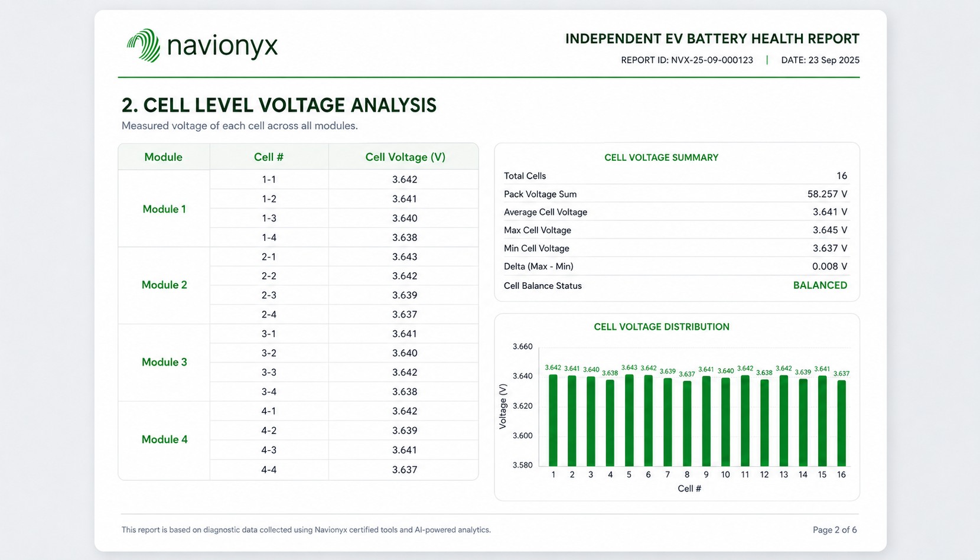The image size is (980, 560).
Task: Click cell number 4-4 in the table
Action: pos(269,470)
